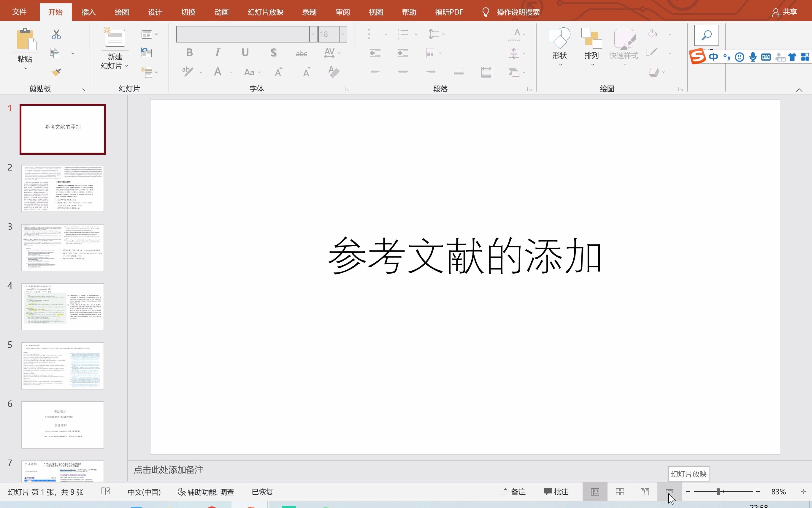
Task: Click the Copy icon
Action: [x=55, y=53]
